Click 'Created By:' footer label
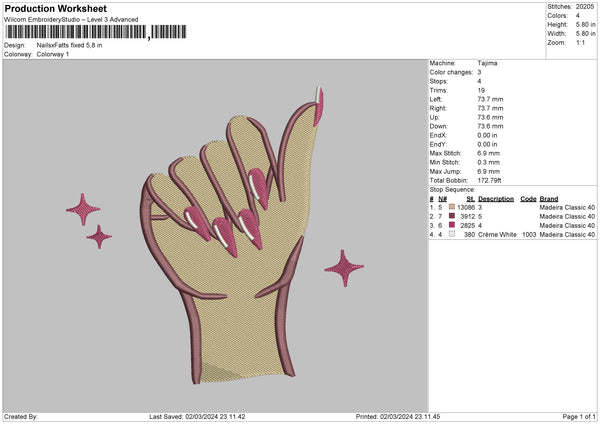 click(x=21, y=416)
